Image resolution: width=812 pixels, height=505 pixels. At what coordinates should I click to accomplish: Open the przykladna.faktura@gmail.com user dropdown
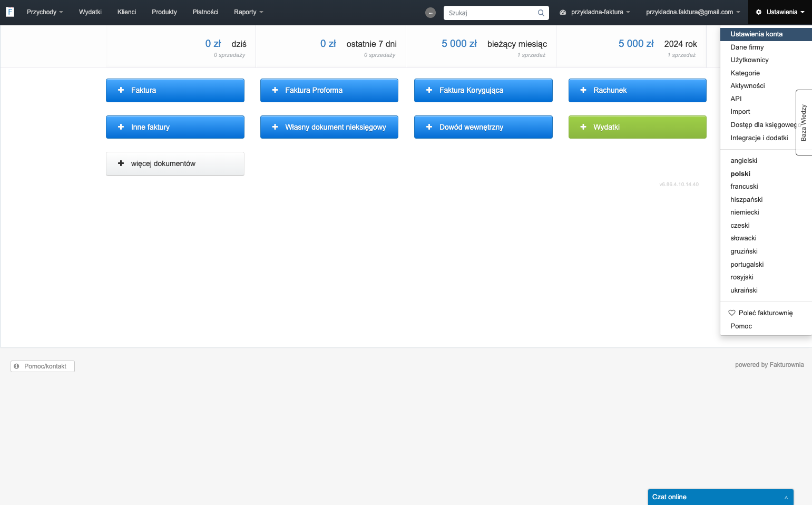tap(693, 12)
